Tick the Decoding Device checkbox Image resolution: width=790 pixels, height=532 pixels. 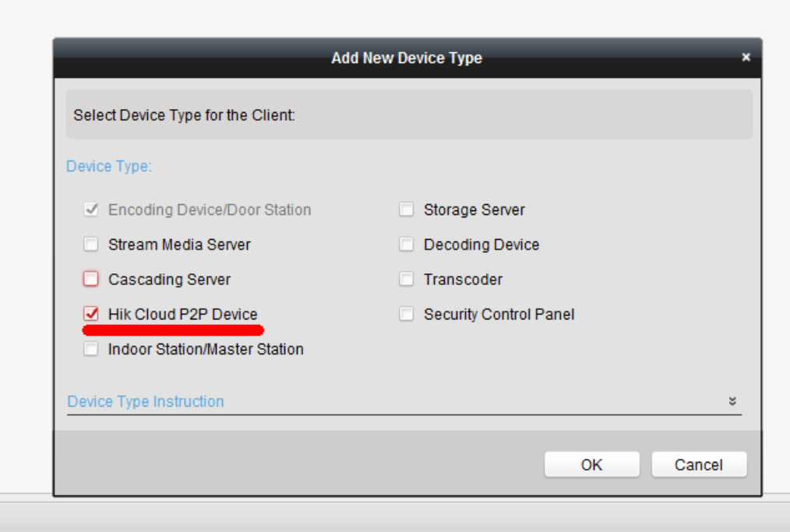point(406,245)
